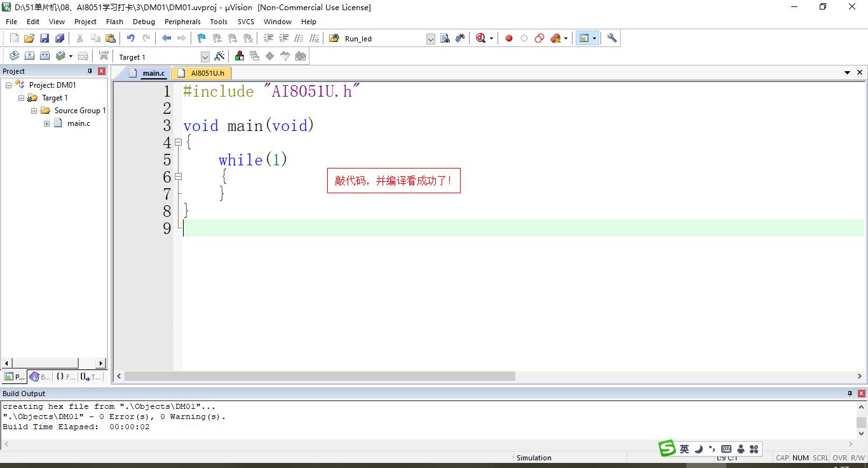
Task: Collapse the code fold at line 4
Action: pos(179,142)
